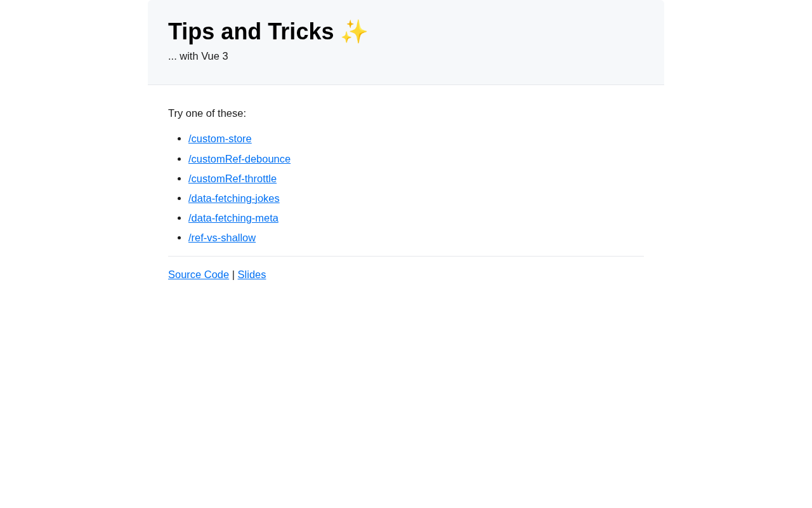This screenshot has height=508, width=812.
Task: Open the Source Code link
Action: pos(198,274)
